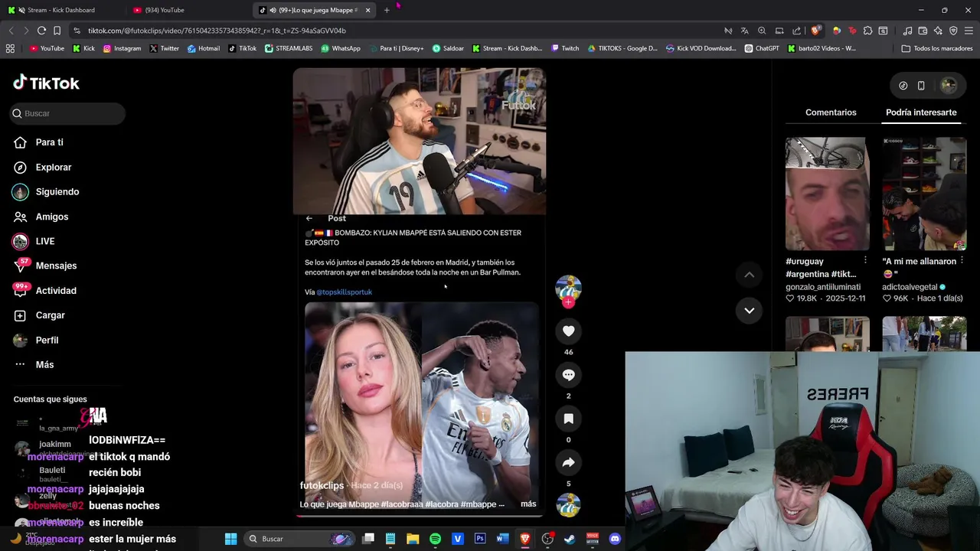
Task: Save the video with the bookmark icon
Action: (568, 419)
